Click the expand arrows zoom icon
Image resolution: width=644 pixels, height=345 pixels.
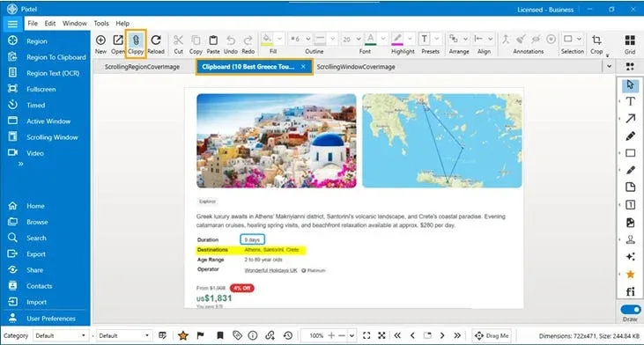[381, 335]
